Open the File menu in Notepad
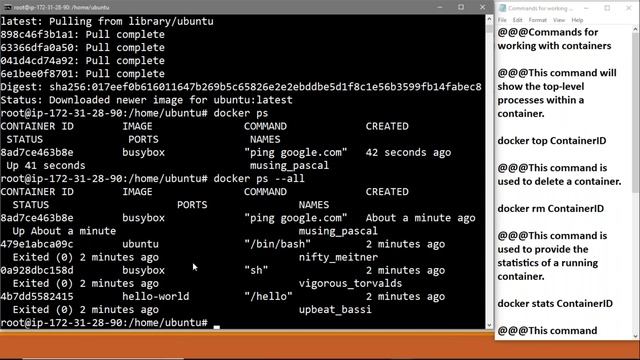 pyautogui.click(x=502, y=20)
